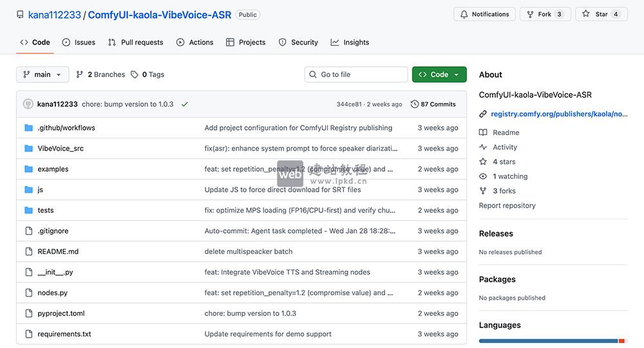Click the link chain icon in About
The width and height of the screenshot is (644, 348).
coord(483,114)
